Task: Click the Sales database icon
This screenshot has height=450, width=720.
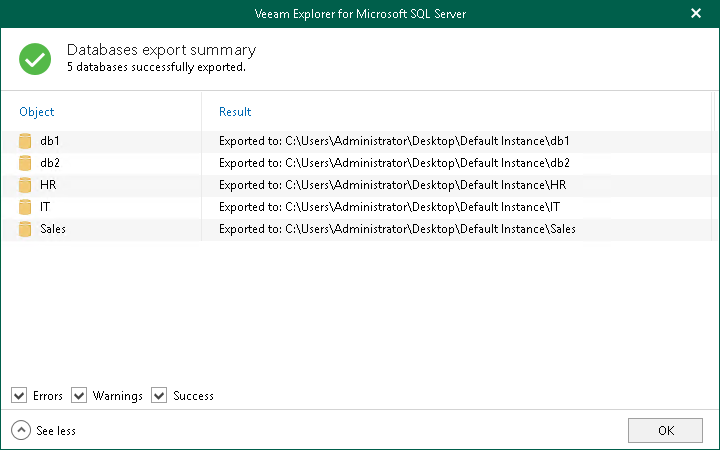Action: coord(26,229)
